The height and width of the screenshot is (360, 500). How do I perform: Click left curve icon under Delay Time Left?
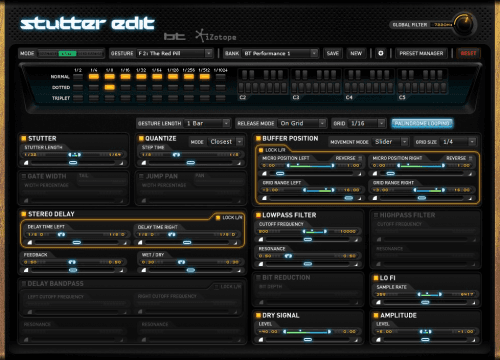(30, 242)
